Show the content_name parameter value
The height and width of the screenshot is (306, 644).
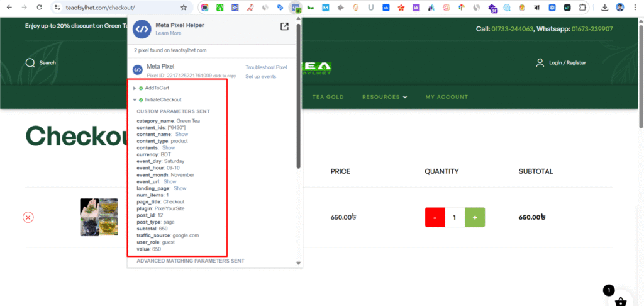181,134
